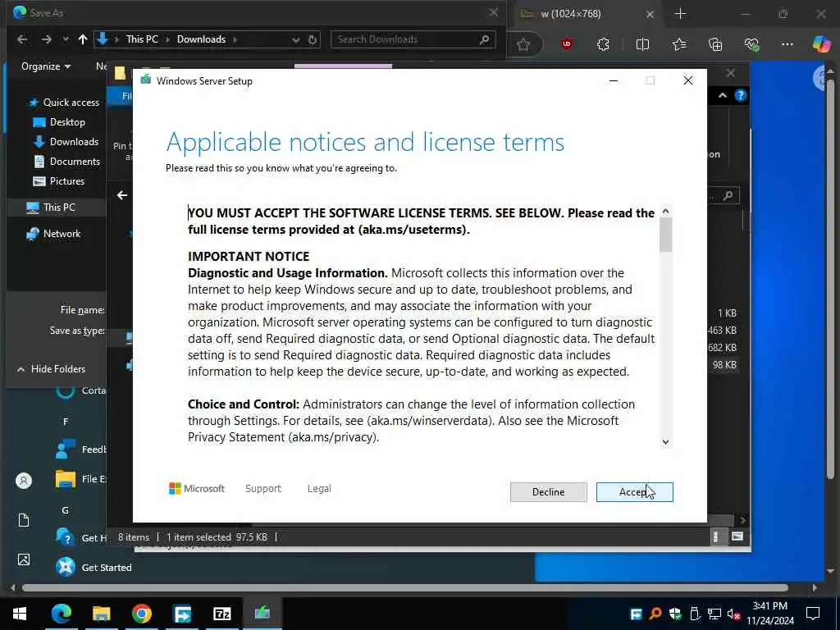Accept the Windows Server license terms
This screenshot has height=630, width=840.
pos(634,492)
